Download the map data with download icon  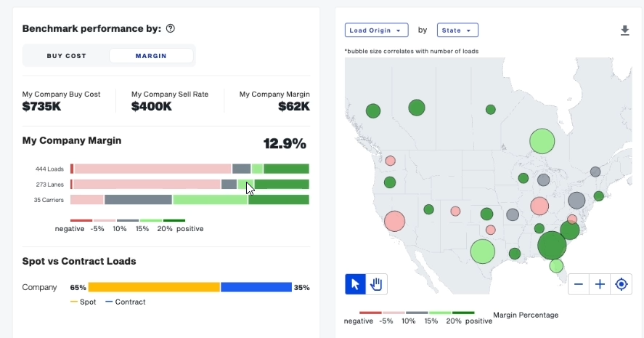click(x=624, y=31)
